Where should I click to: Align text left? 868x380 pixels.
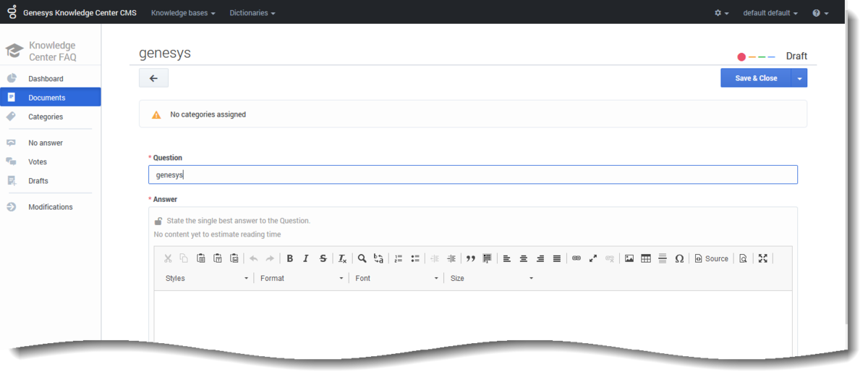(507, 258)
